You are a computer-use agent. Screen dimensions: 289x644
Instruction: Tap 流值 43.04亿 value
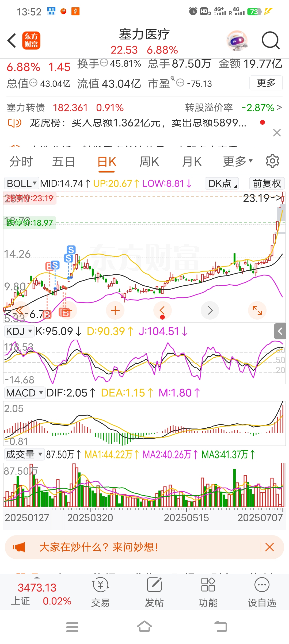109,84
